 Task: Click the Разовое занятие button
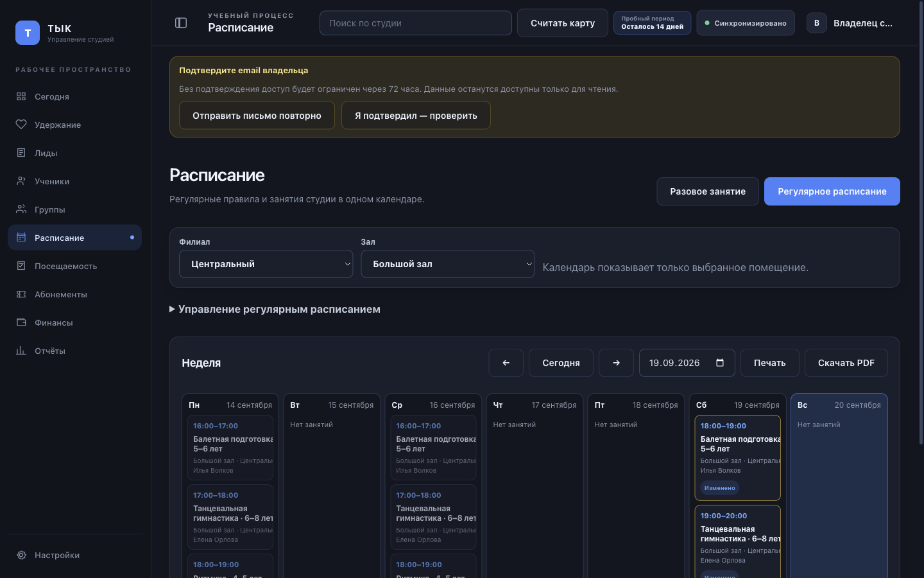click(708, 191)
